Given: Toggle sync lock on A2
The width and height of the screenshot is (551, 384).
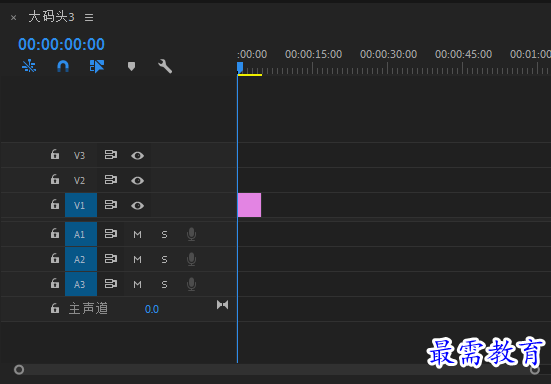Looking at the screenshot, I should click(111, 259).
